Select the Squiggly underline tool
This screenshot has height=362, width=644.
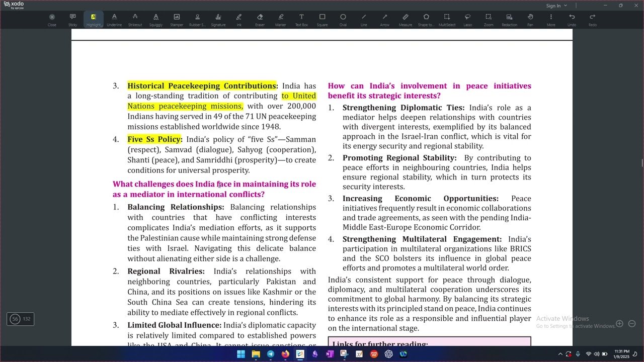156,20
